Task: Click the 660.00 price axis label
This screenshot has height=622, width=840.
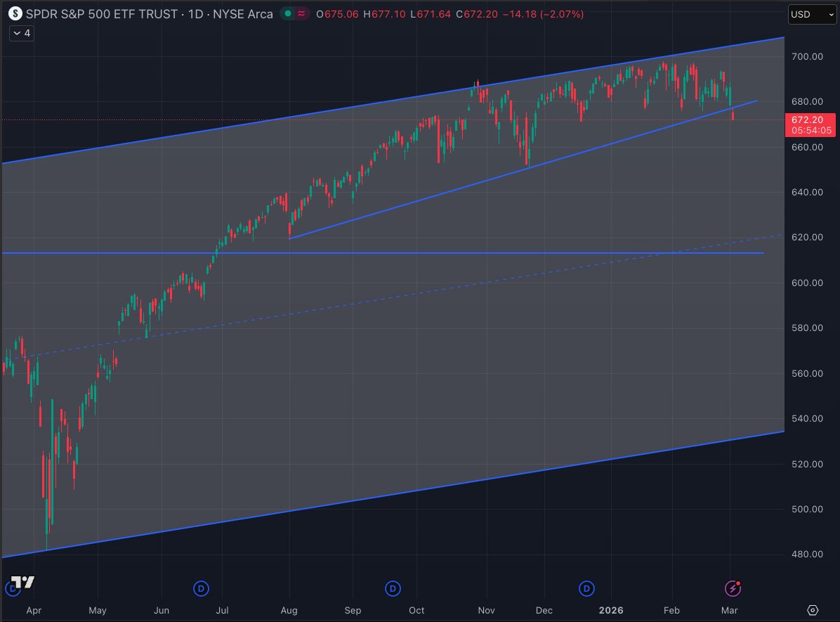Action: click(807, 147)
